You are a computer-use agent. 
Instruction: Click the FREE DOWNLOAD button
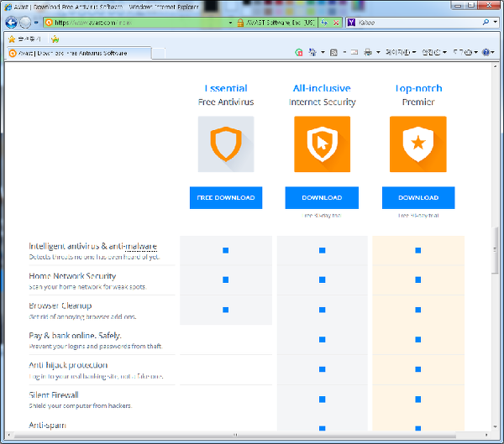pyautogui.click(x=226, y=197)
